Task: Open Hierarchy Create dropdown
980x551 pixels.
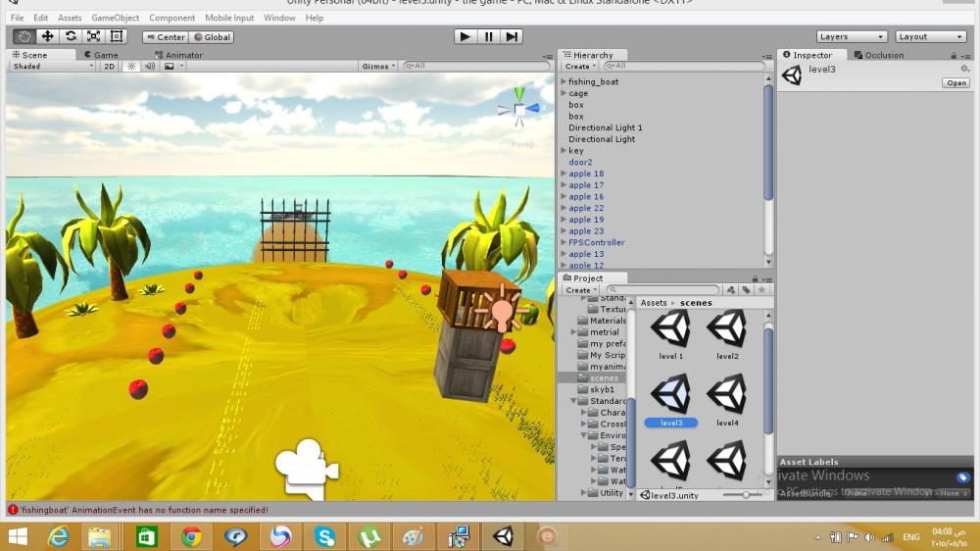Action: point(580,66)
